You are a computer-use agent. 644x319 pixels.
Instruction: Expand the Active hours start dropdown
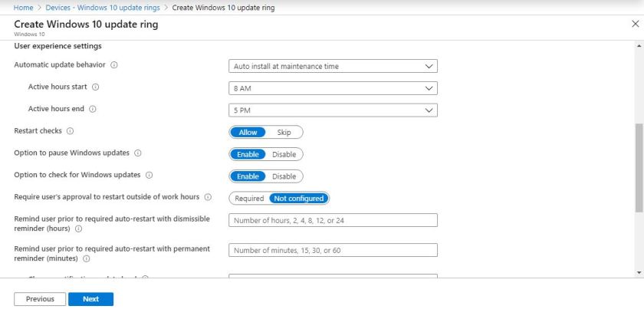tap(333, 88)
